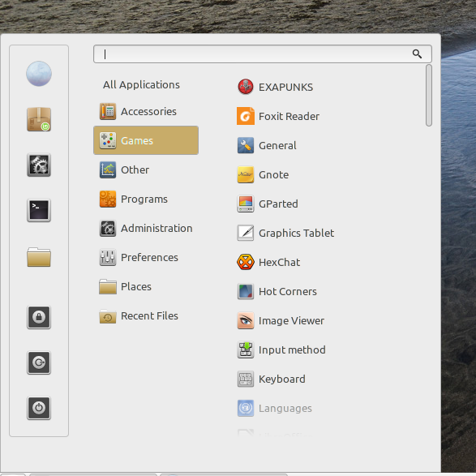The width and height of the screenshot is (476, 476).
Task: Launch Terminal from favorites sidebar
Action: [x=39, y=210]
